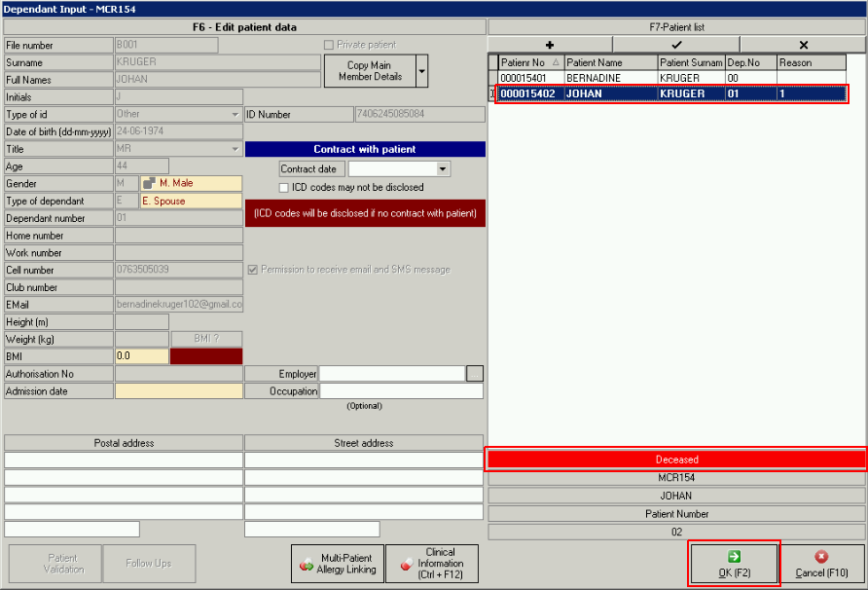
Task: Click the Cancel (F10) button
Action: click(821, 564)
